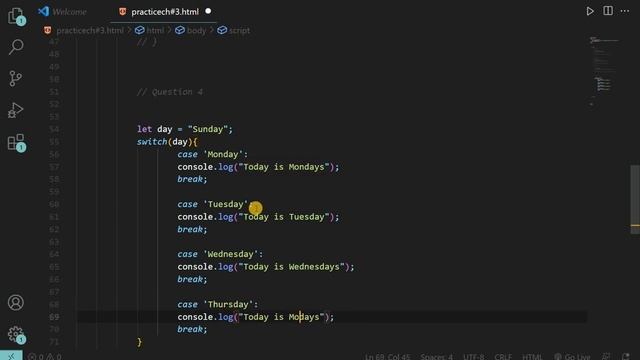Click the feedback icon in status bar

(607, 356)
